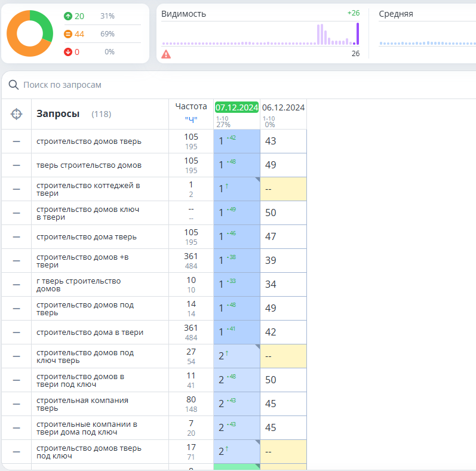Select the 07.12.2024 date column header

pos(237,107)
